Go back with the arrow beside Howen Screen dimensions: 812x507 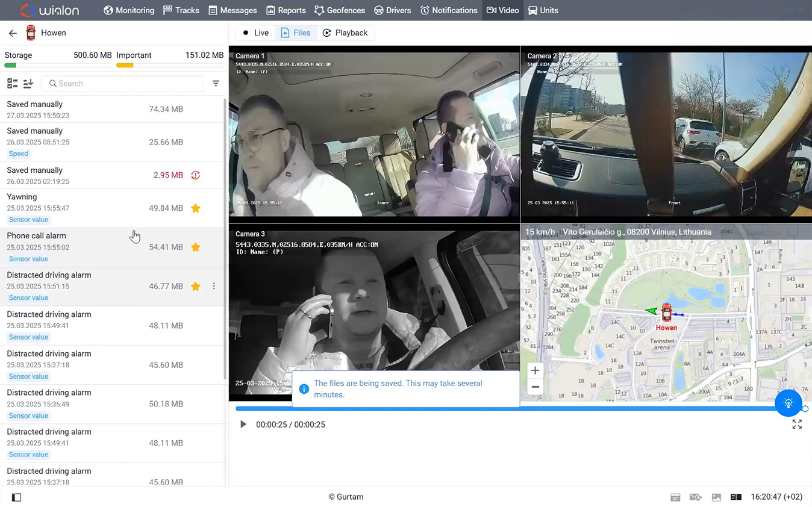[13, 33]
